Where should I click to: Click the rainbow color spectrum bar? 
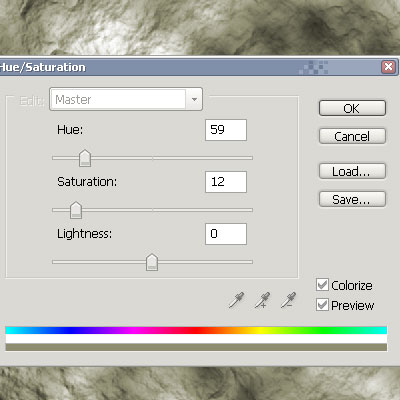click(x=196, y=330)
